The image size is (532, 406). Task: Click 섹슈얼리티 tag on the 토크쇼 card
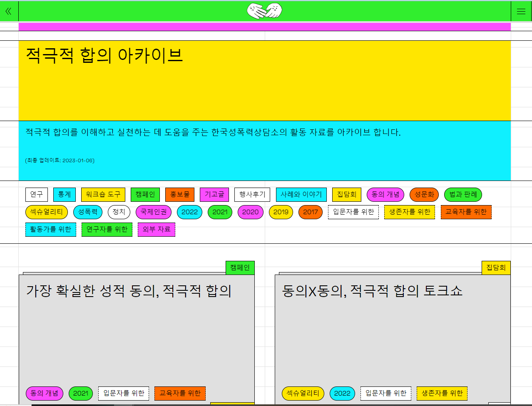tap(303, 394)
